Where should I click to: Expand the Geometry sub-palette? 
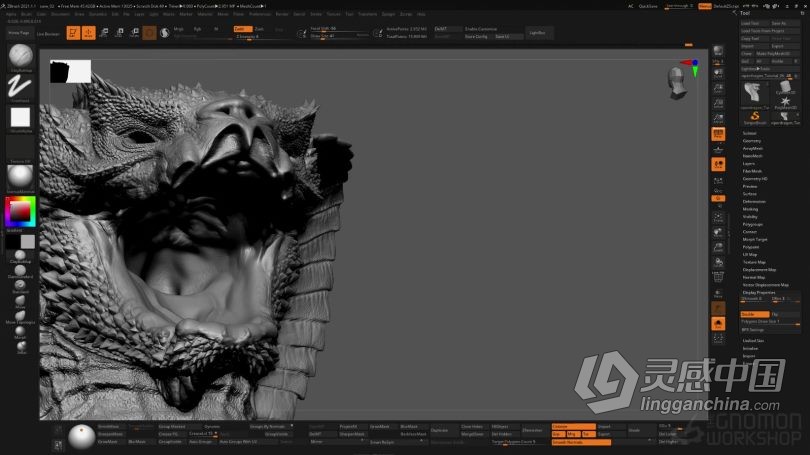(x=752, y=141)
